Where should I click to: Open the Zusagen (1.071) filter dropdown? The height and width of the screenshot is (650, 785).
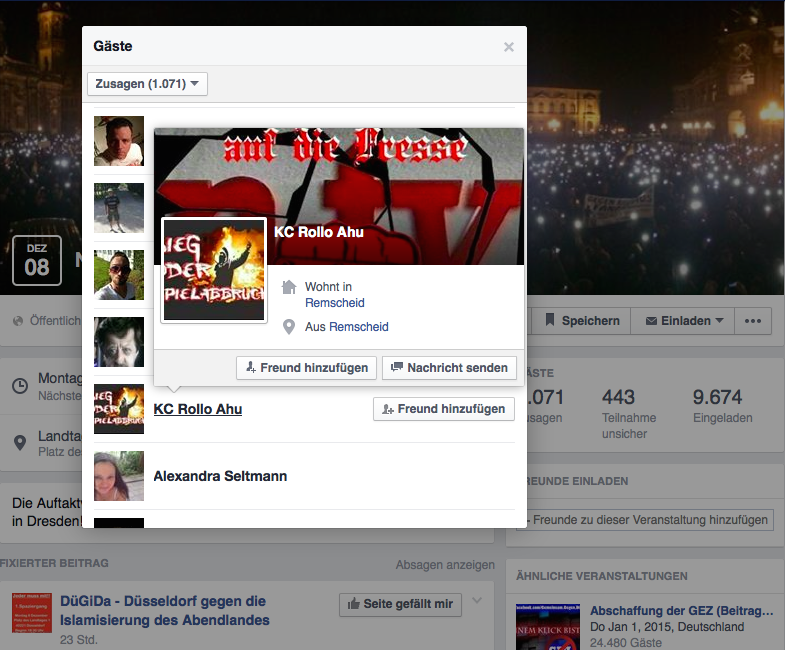(x=148, y=84)
